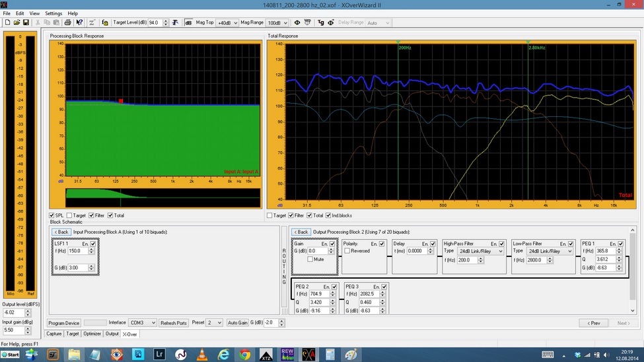Switch to the Optimizer tab
The width and height of the screenshot is (644, 362).
point(92,334)
